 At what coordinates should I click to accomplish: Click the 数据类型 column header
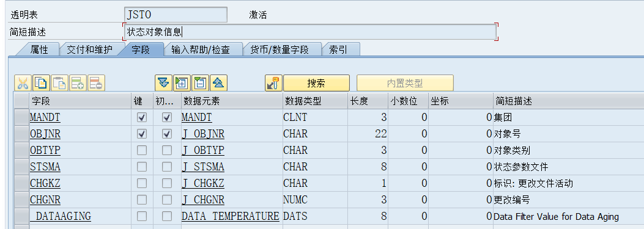[314, 101]
